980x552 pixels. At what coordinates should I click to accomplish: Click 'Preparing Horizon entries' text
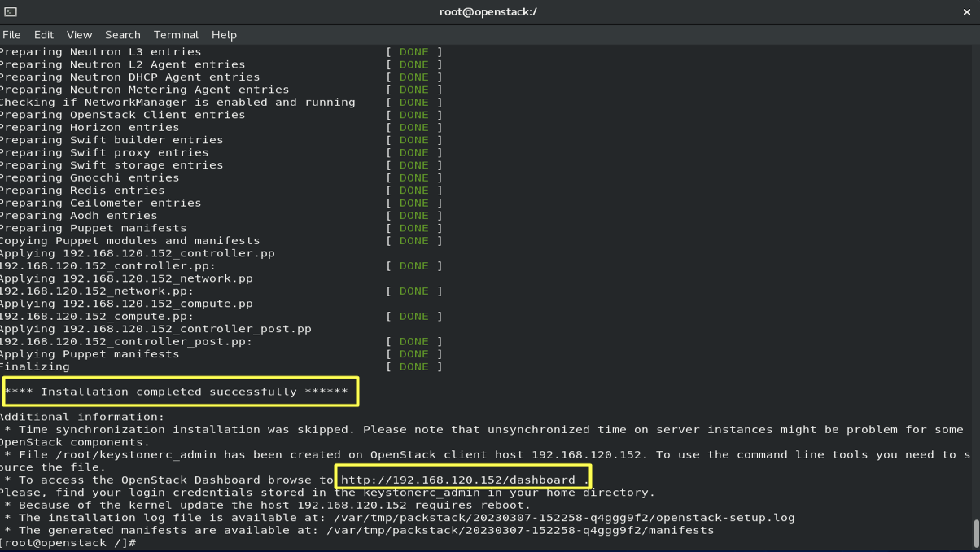click(90, 128)
